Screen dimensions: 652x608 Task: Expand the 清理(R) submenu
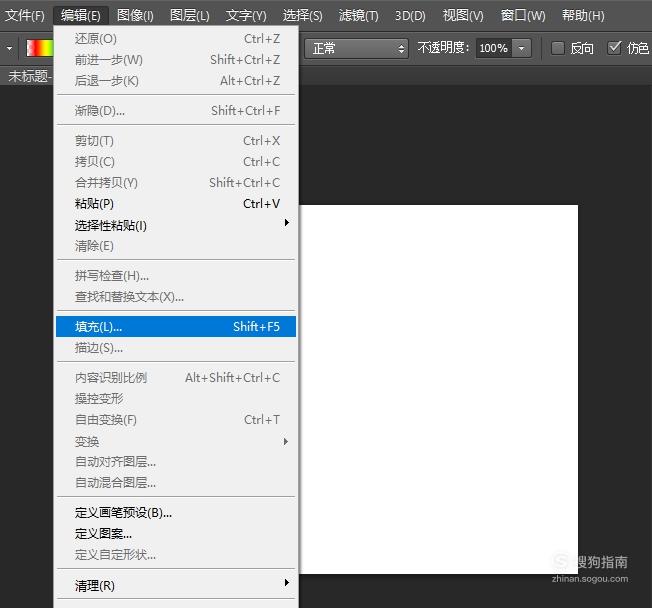[x=176, y=586]
